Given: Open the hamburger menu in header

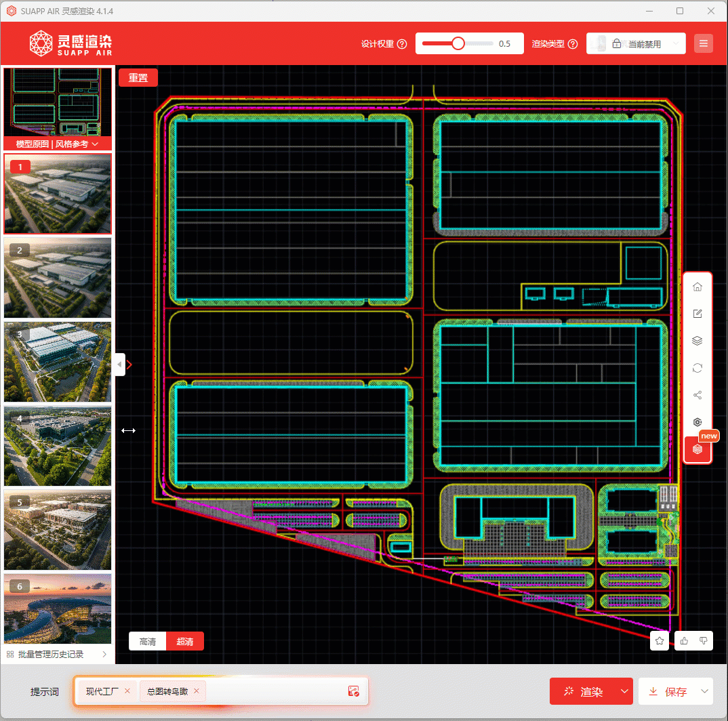Looking at the screenshot, I should click(704, 44).
